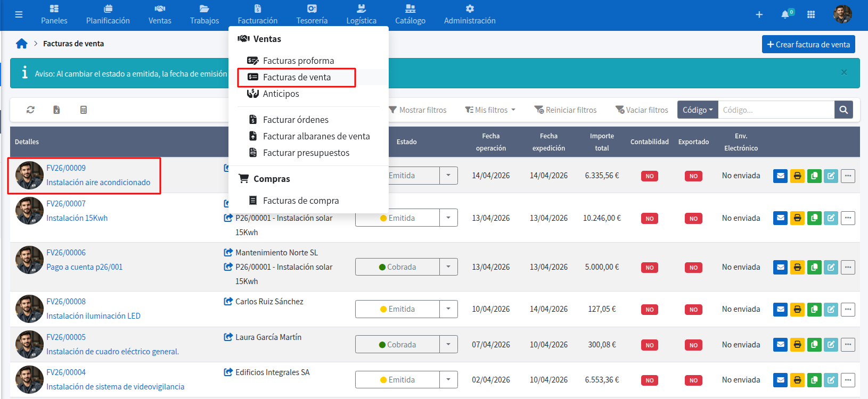Open the Código search field selector
The width and height of the screenshot is (868, 399).
coord(697,110)
